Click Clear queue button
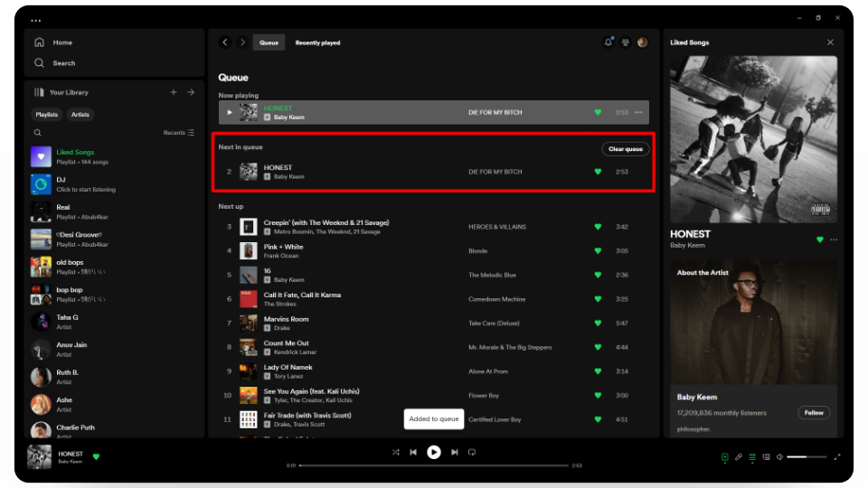Image resolution: width=868 pixels, height=488 pixels. pyautogui.click(x=626, y=149)
